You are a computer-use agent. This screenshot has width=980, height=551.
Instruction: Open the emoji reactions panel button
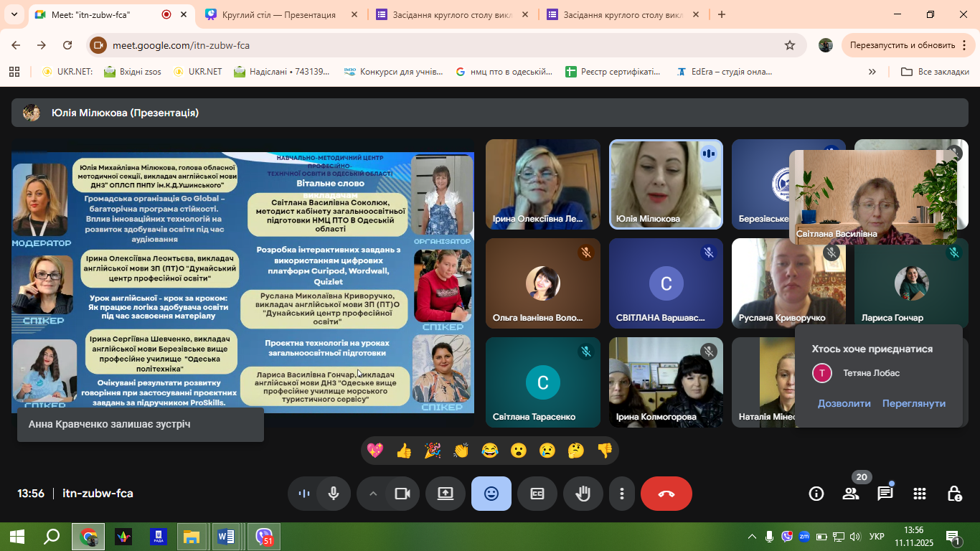click(491, 494)
